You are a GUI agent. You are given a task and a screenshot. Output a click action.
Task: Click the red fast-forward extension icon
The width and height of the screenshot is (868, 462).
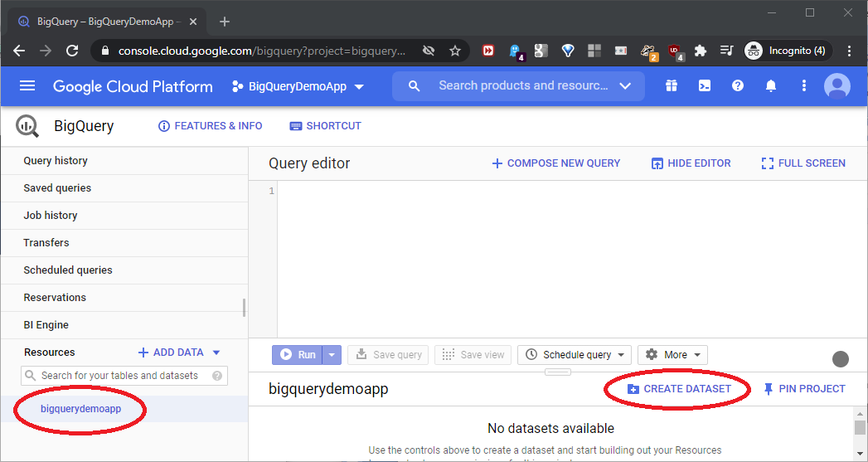488,51
